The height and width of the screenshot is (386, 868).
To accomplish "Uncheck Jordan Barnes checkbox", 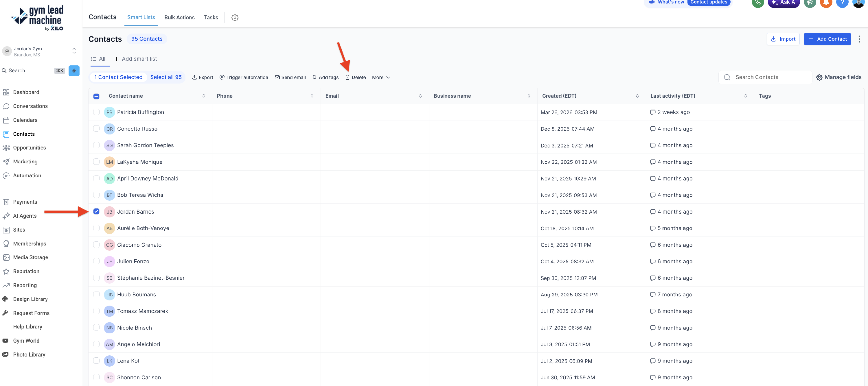I will pyautogui.click(x=96, y=212).
